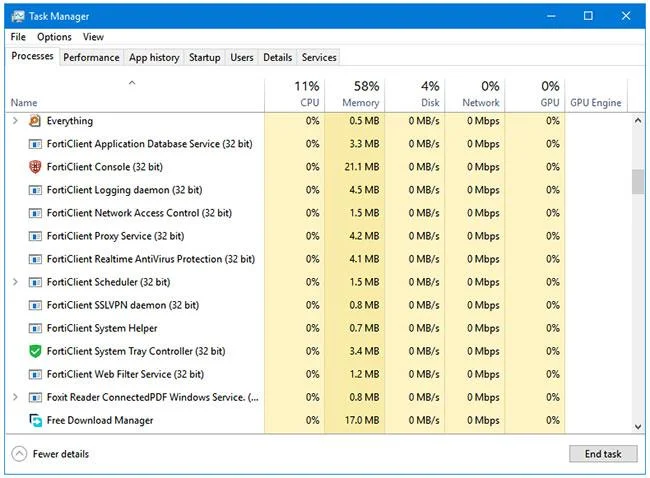Sort by the CPU column header

coord(295,95)
